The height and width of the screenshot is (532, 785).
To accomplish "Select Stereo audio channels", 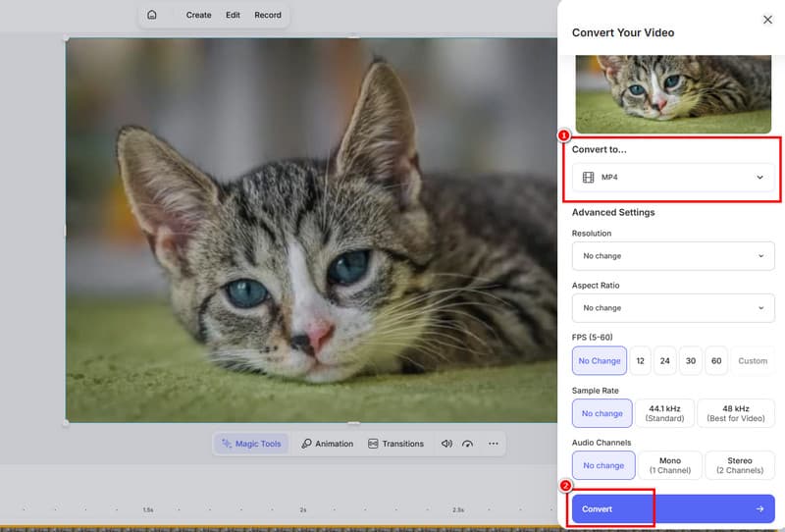I will pyautogui.click(x=742, y=465).
